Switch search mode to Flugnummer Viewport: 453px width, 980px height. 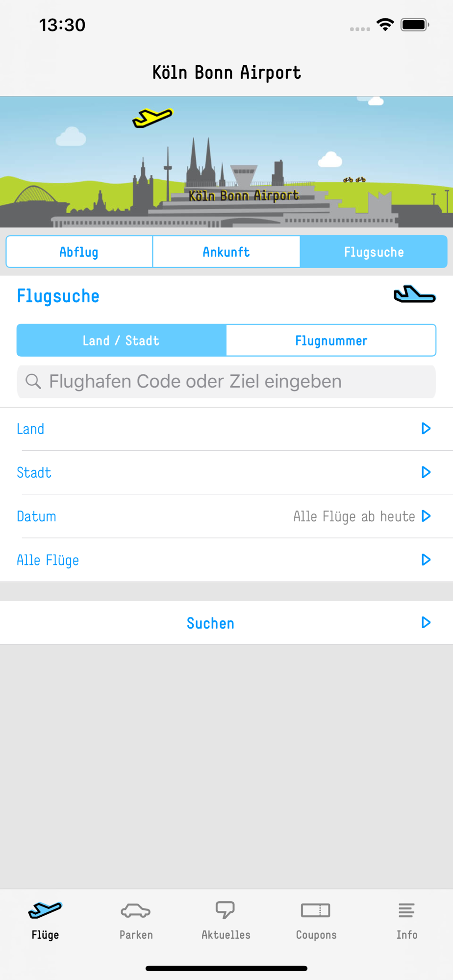coord(331,341)
